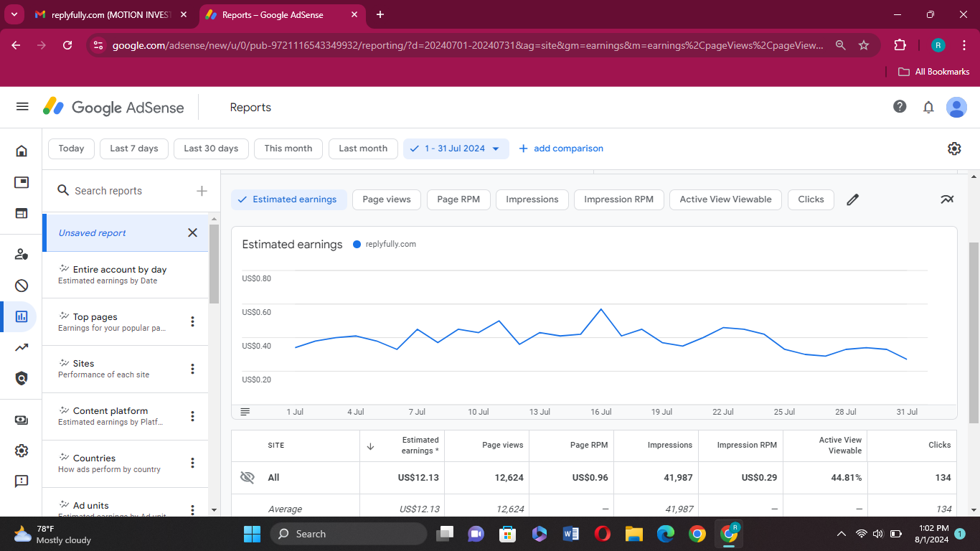Open chart legend list icon

[x=245, y=412]
